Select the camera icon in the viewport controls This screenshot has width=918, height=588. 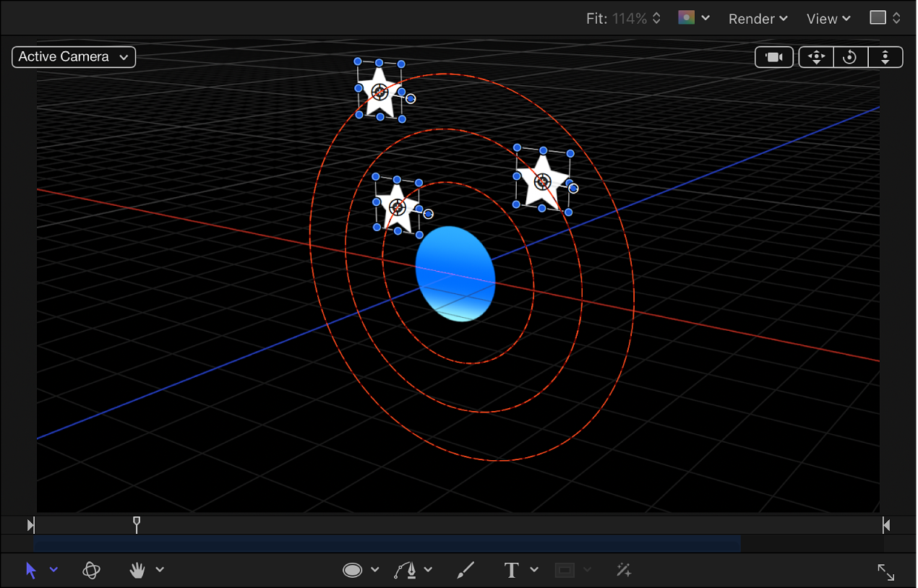tap(773, 56)
